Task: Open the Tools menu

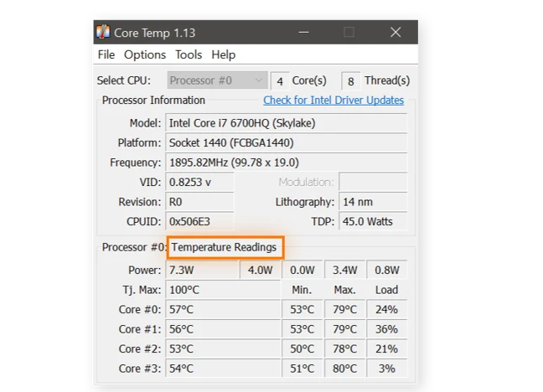Action: [x=189, y=54]
